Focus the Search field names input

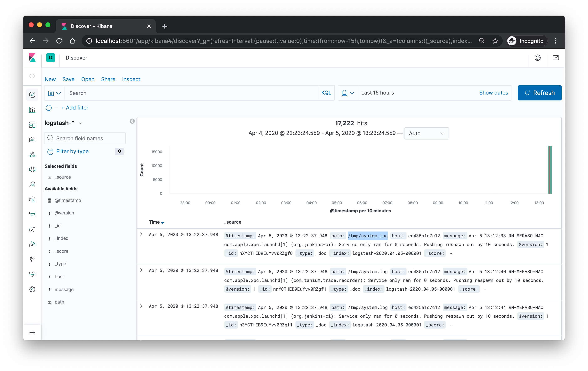pos(85,138)
